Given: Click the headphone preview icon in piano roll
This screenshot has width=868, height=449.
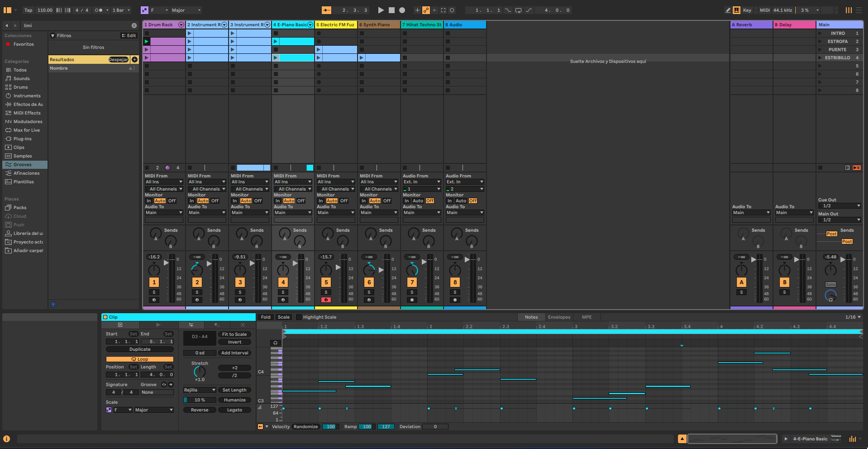Looking at the screenshot, I should coord(275,343).
